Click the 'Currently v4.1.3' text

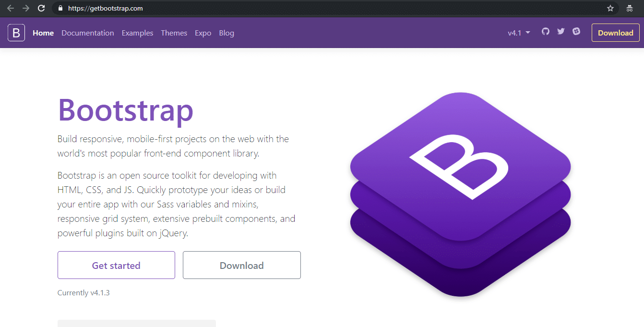83,292
